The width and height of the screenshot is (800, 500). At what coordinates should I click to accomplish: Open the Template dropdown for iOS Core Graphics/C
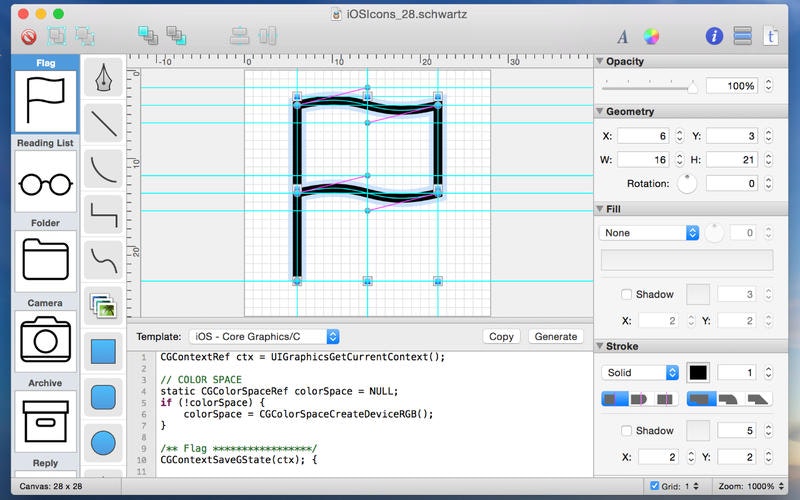pos(264,336)
